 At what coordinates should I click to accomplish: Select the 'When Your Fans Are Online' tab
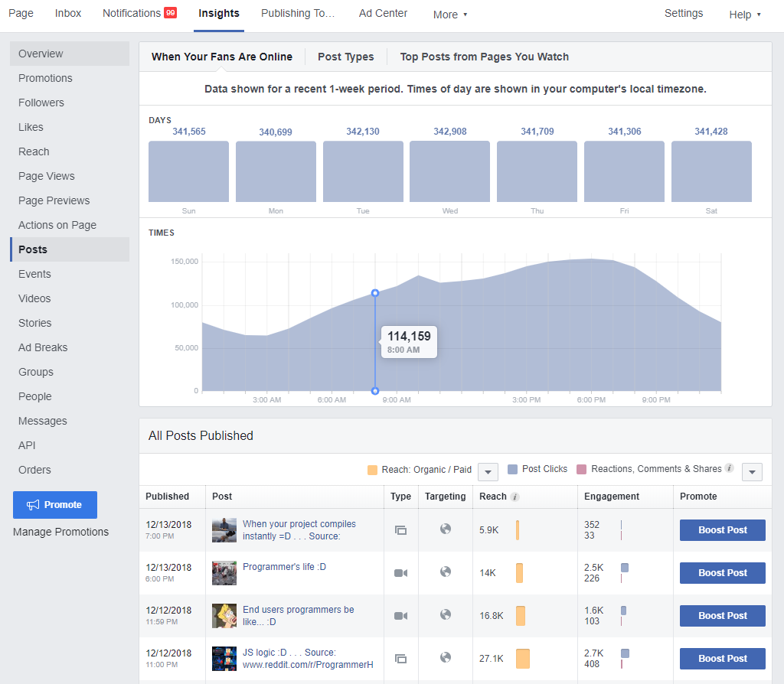pos(222,57)
